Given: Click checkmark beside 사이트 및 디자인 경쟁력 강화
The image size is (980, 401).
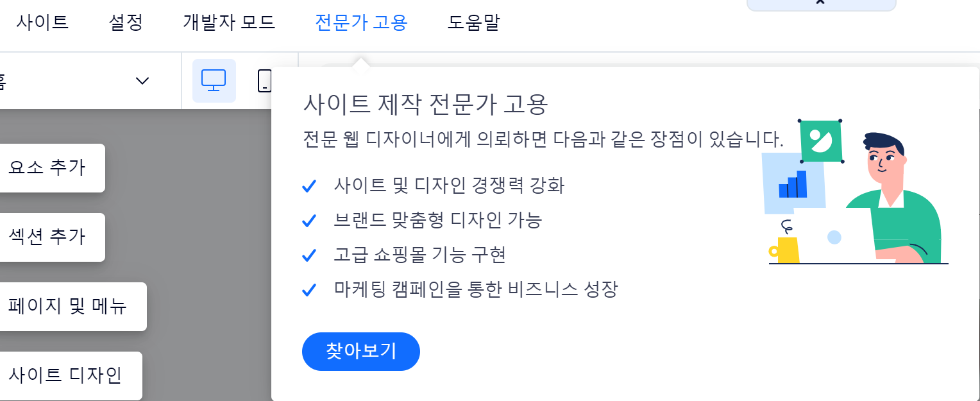Looking at the screenshot, I should tap(309, 186).
